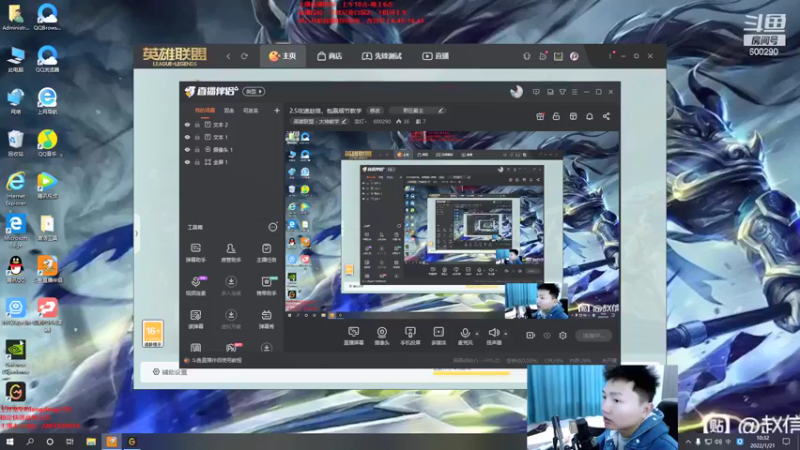Toggle the preview eye next to the settings gear
This screenshot has height=450, width=800.
pyautogui.click(x=547, y=335)
